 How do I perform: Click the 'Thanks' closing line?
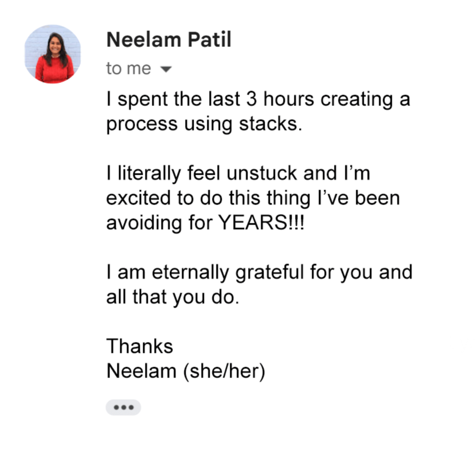click(140, 346)
